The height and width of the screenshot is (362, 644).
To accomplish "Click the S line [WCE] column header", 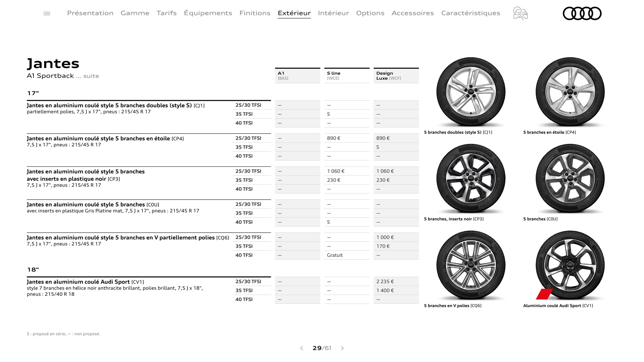I will [347, 75].
